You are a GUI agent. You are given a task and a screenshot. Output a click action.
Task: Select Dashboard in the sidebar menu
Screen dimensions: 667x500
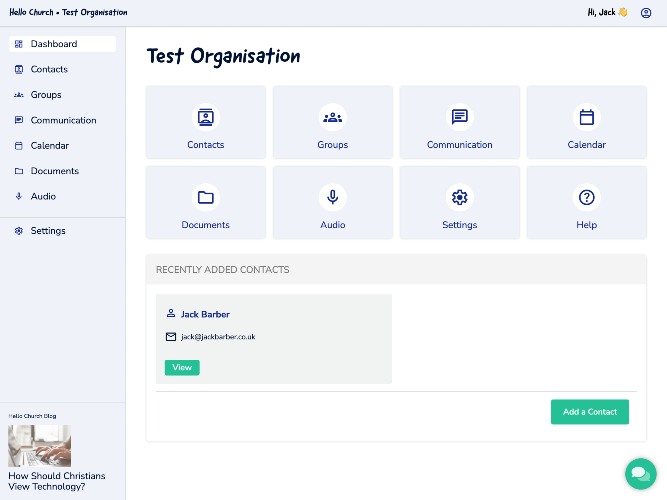62,44
